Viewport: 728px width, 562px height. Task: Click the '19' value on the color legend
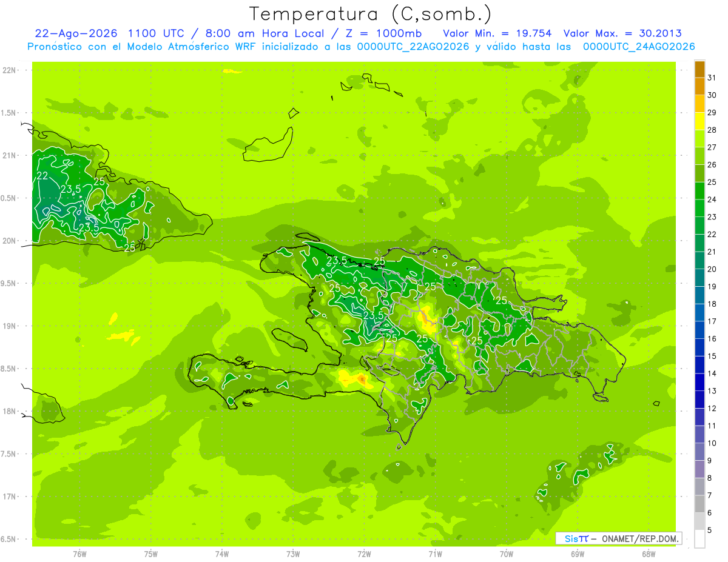click(x=712, y=286)
